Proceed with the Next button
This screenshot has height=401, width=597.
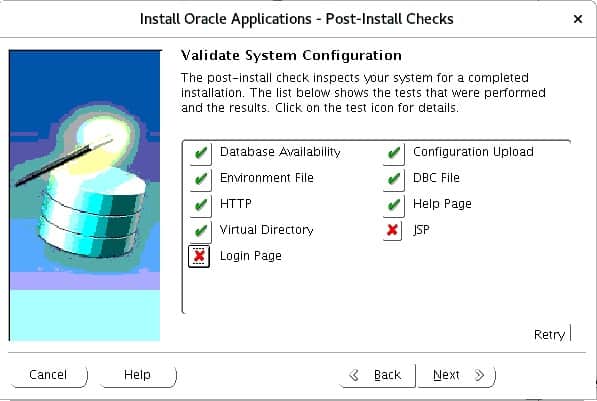coord(457,375)
